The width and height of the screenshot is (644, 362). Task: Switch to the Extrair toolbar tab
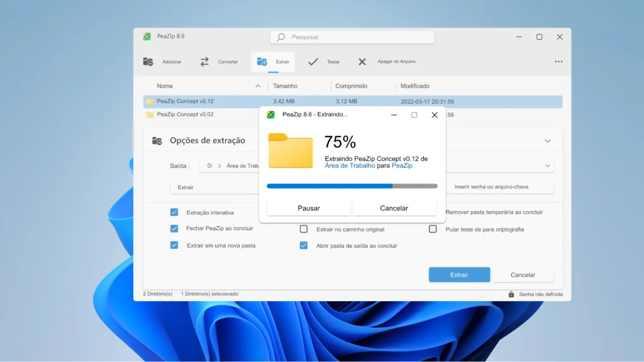[x=273, y=62]
